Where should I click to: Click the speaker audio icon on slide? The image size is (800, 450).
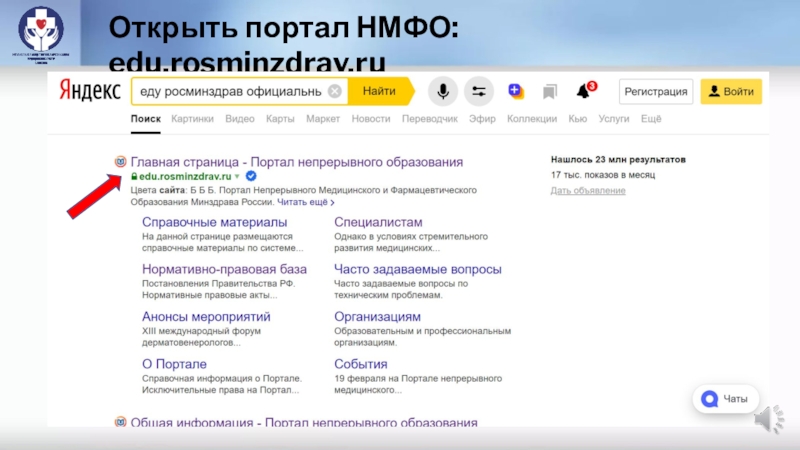(769, 419)
